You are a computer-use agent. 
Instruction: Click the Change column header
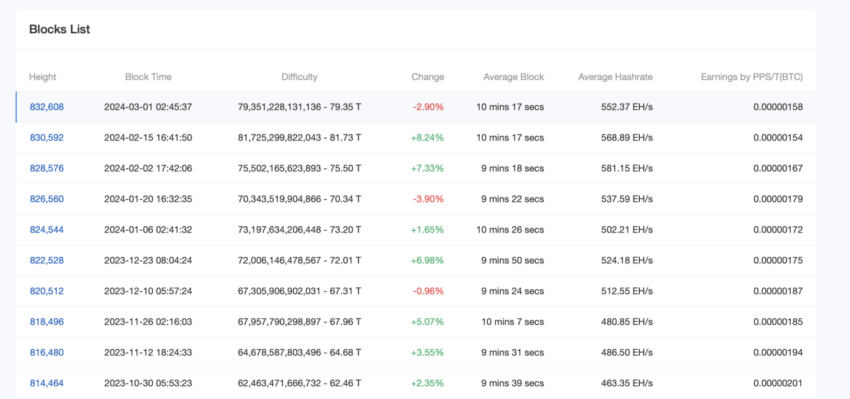pyautogui.click(x=428, y=77)
